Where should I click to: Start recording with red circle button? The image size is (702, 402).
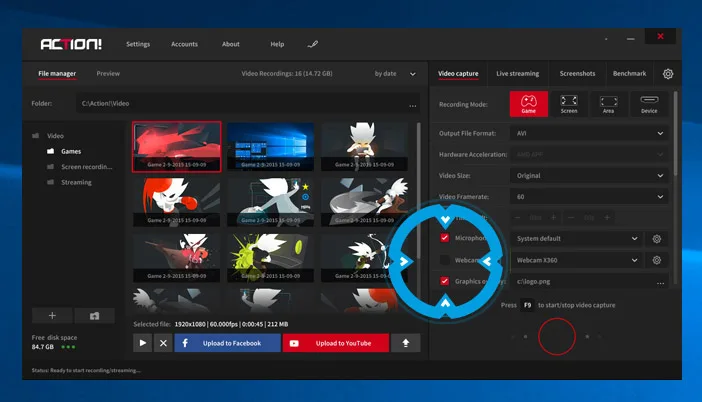click(x=556, y=337)
